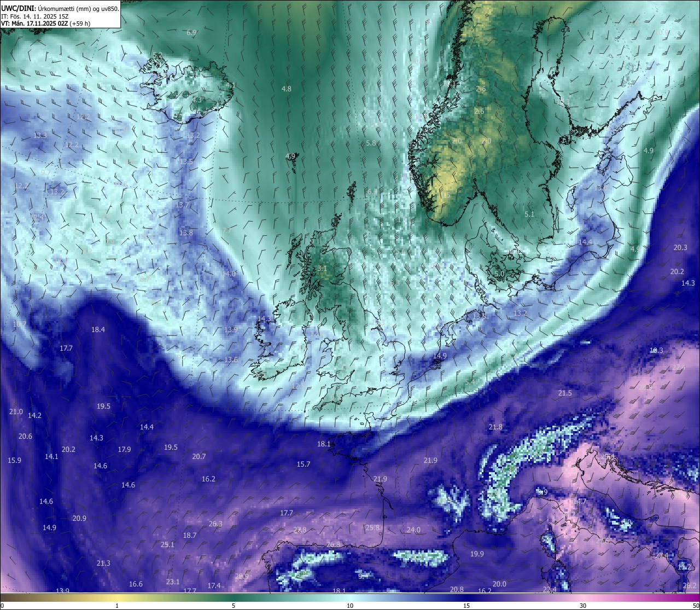The height and width of the screenshot is (610, 700).
Task: Click the '4.8' value over the Norwegian Sea
Action: [x=287, y=89]
